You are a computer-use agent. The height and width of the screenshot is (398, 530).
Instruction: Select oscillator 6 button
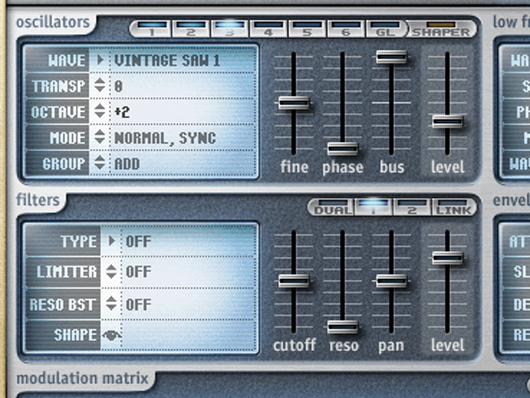click(x=346, y=29)
